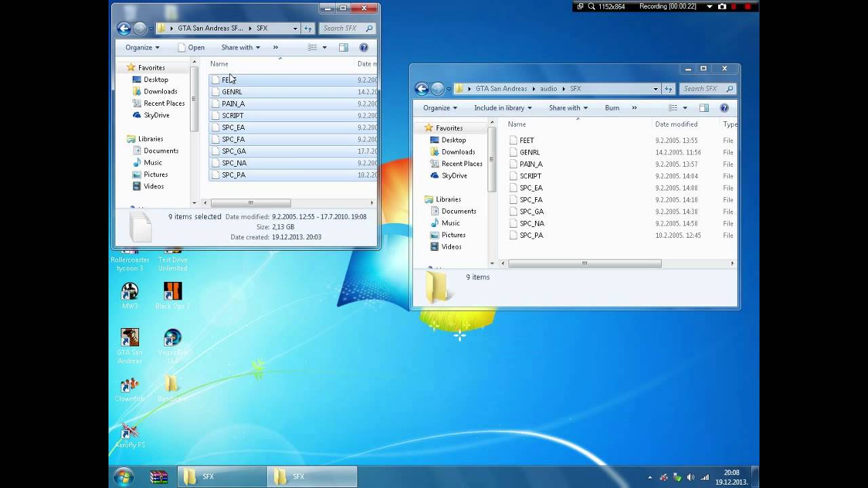Open address history dropdown in audio SFX window
Viewport: 868px width, 488px height.
pyautogui.click(x=656, y=89)
